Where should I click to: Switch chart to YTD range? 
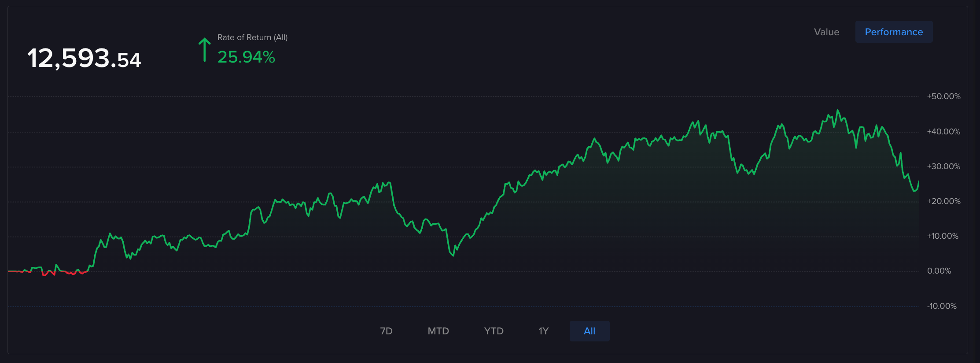(x=494, y=331)
